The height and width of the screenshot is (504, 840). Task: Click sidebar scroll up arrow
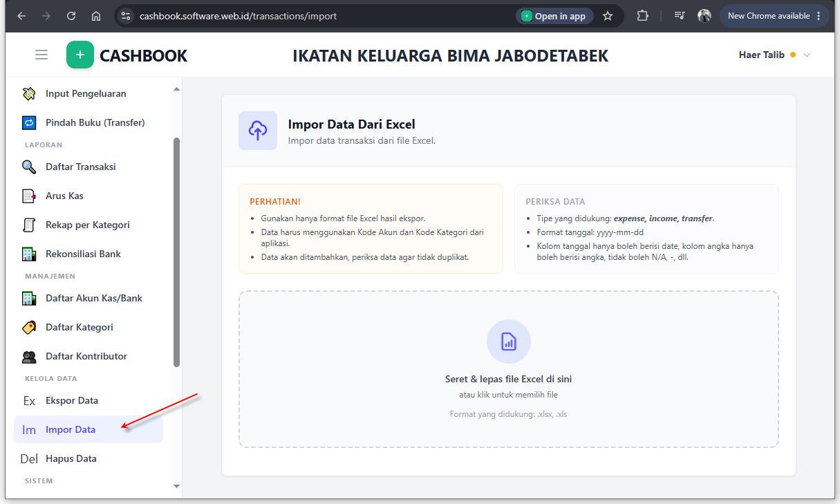(176, 89)
